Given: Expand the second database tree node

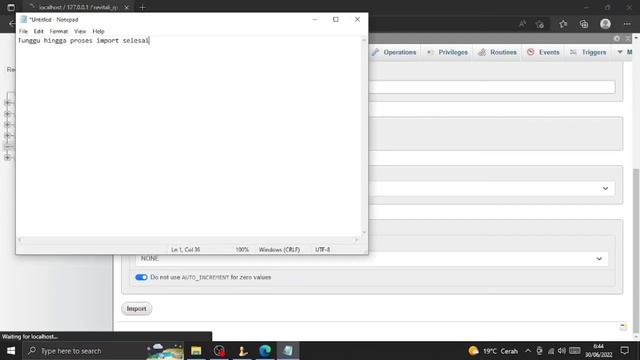Looking at the screenshot, I should tap(7, 114).
